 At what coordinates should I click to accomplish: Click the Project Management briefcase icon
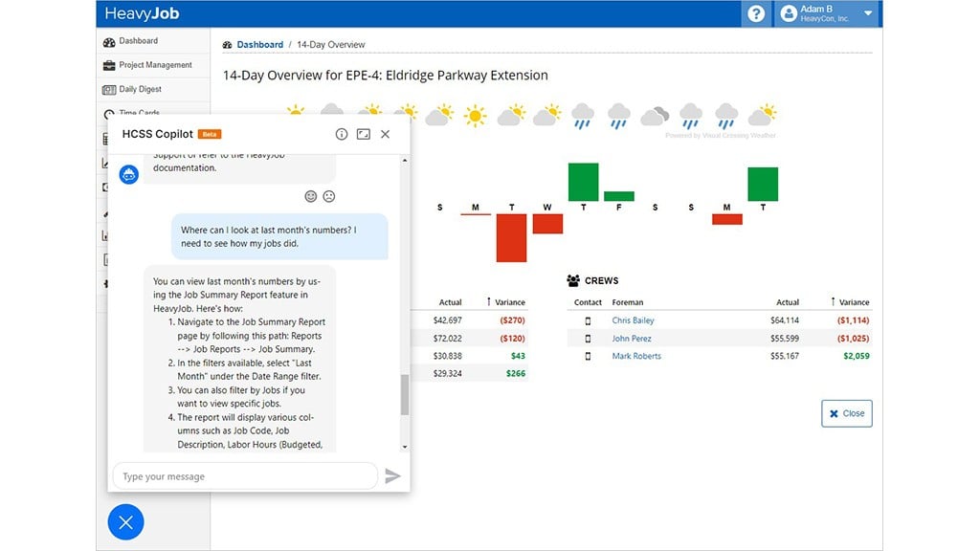pyautogui.click(x=109, y=65)
